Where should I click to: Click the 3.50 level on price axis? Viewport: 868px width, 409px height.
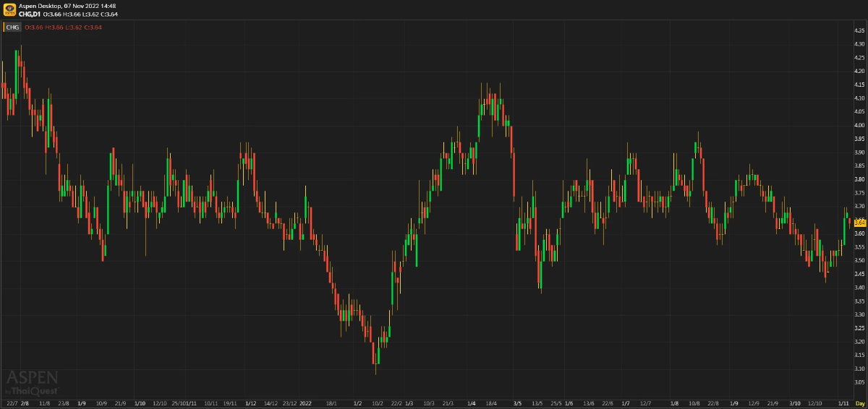(x=859, y=260)
